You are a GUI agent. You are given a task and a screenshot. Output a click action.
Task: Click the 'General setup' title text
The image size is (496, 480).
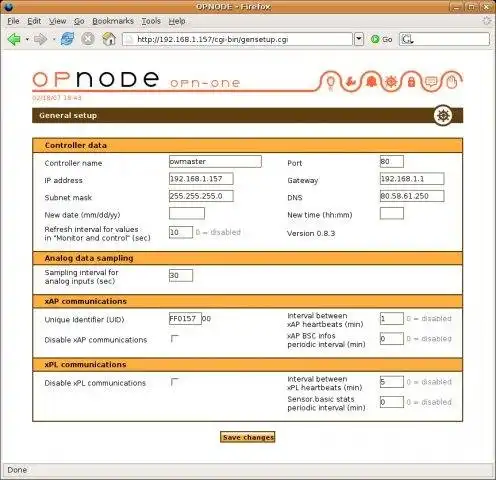[68, 116]
